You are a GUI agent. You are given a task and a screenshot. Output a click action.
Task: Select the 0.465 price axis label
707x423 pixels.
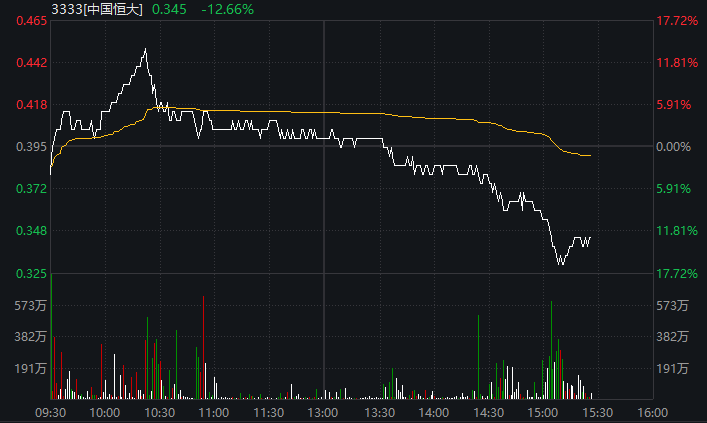pyautogui.click(x=32, y=21)
